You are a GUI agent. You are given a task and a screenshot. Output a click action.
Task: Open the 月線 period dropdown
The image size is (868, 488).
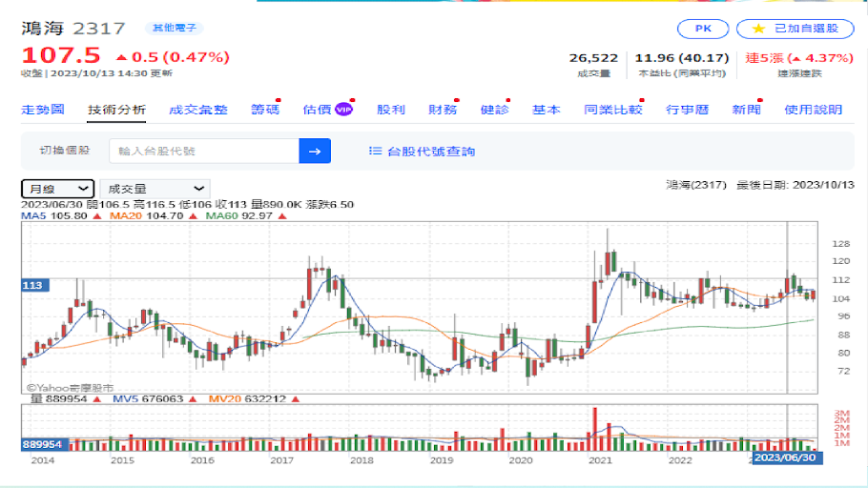57,189
